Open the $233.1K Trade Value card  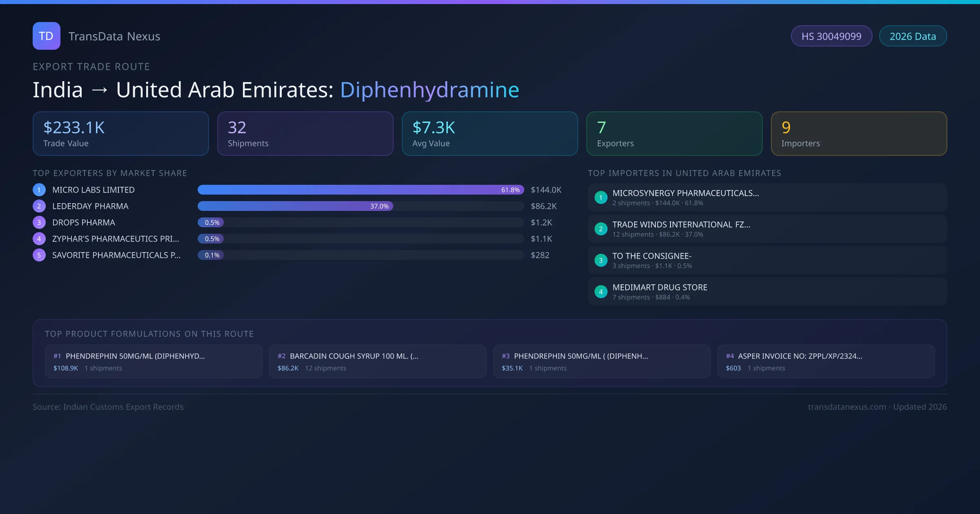(x=120, y=133)
